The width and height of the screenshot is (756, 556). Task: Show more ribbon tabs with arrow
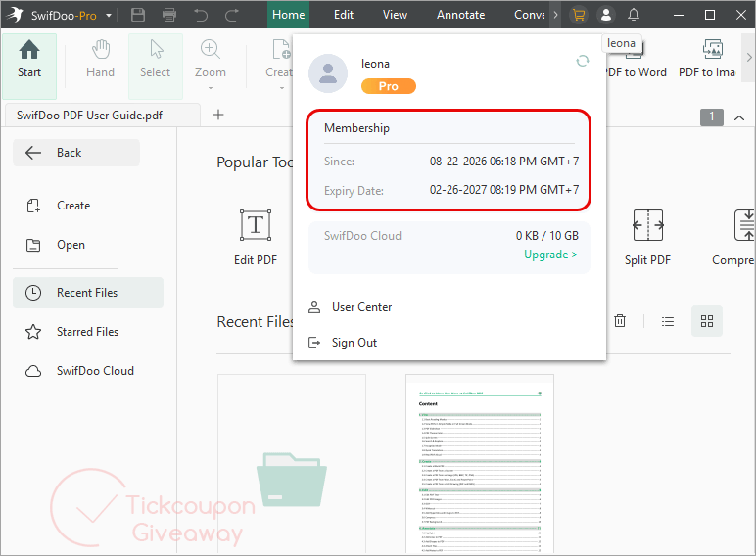click(555, 15)
